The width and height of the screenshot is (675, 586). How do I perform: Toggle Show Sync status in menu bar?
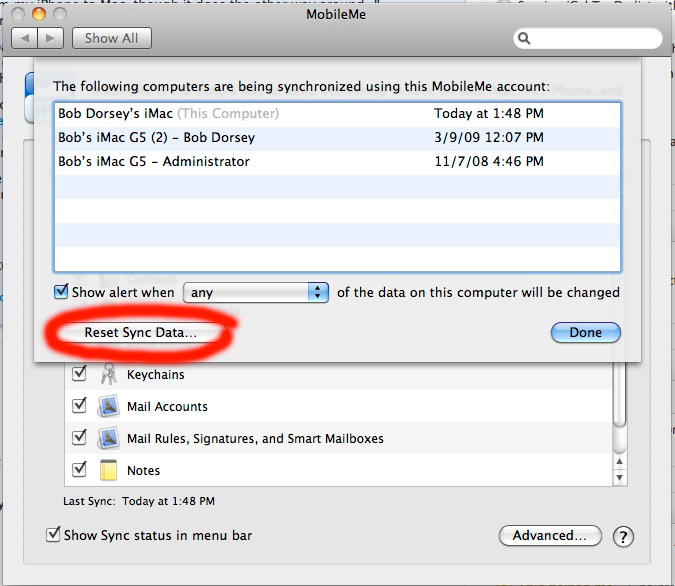coord(53,534)
